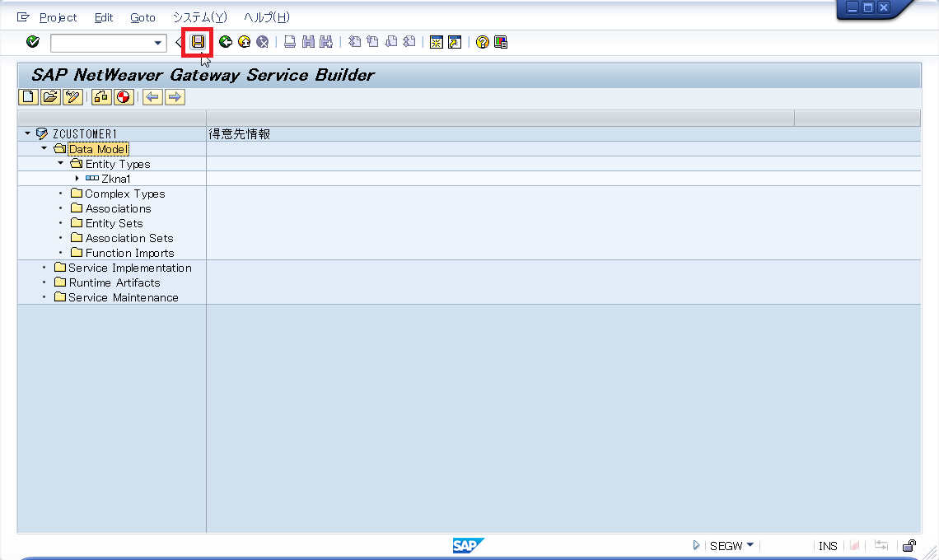Click the yellow Exit icon

[245, 42]
